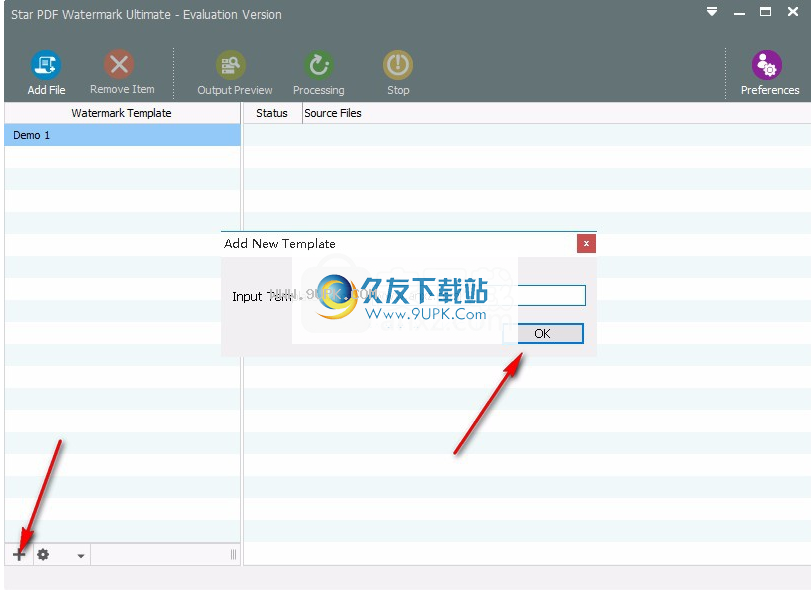Viewport: 811px width, 594px height.
Task: Select the Demo 1 watermark template
Action: tap(123, 135)
